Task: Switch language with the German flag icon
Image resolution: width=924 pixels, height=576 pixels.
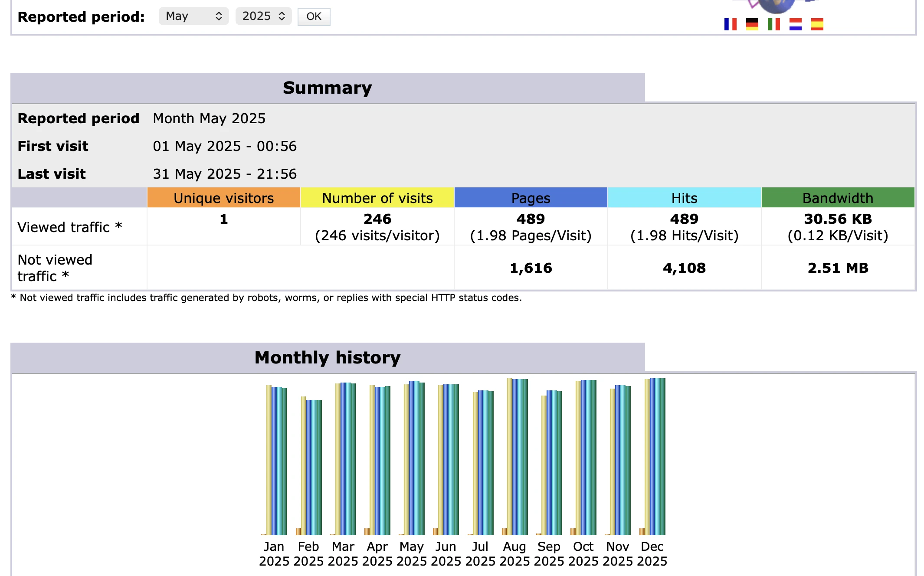Action: pyautogui.click(x=752, y=24)
